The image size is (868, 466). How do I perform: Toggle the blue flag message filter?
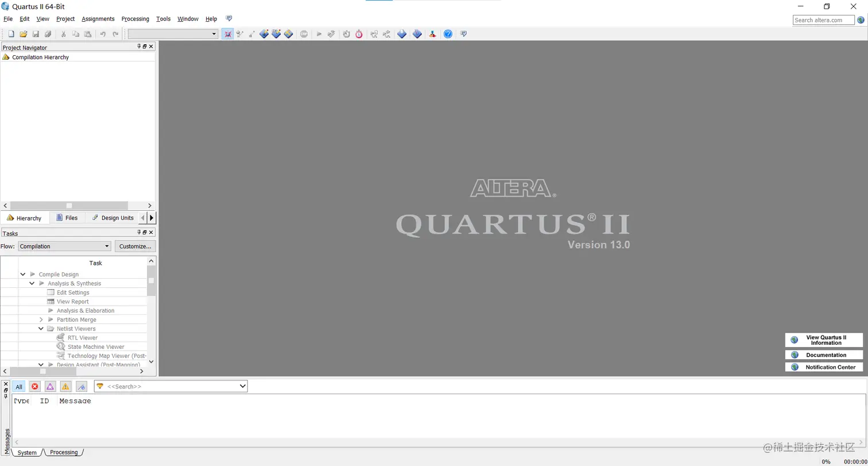coord(81,387)
